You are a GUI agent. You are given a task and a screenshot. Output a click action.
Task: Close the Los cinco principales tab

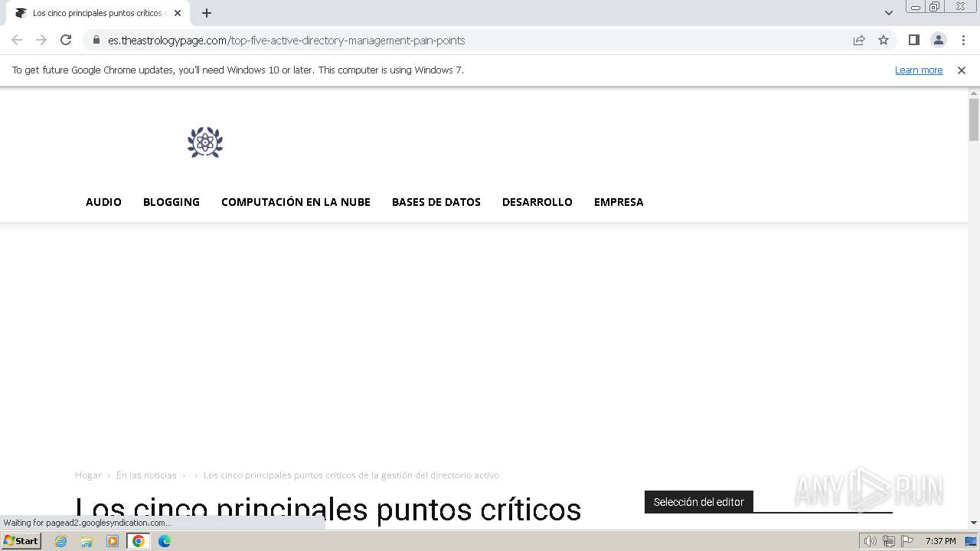[178, 13]
